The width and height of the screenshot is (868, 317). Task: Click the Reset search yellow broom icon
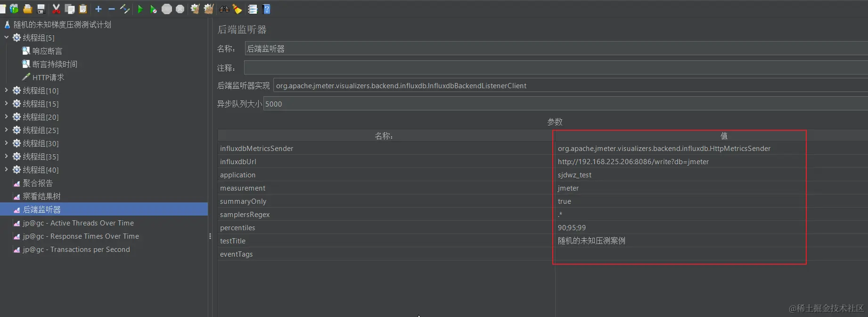237,9
